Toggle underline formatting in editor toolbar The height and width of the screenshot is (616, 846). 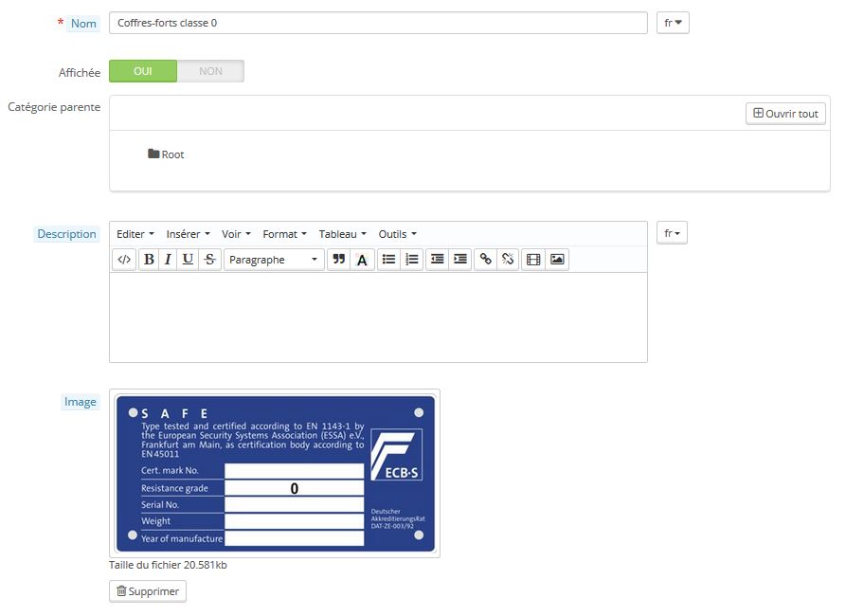pyautogui.click(x=188, y=260)
